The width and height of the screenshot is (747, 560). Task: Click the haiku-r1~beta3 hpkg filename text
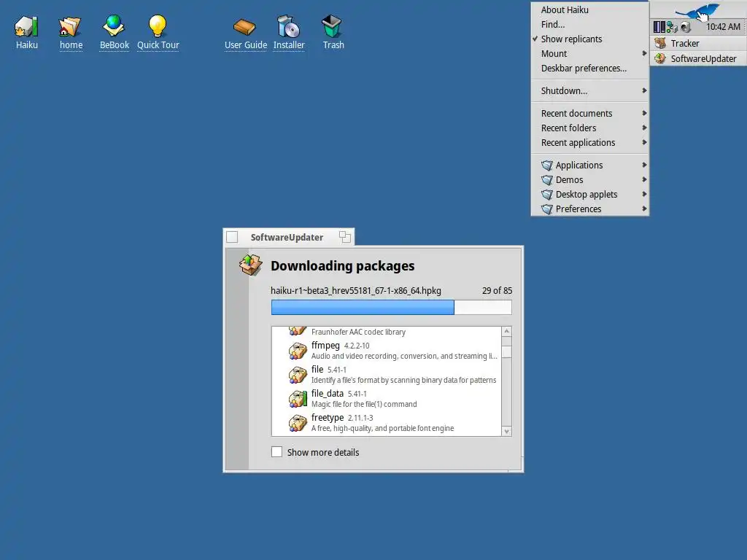(356, 290)
